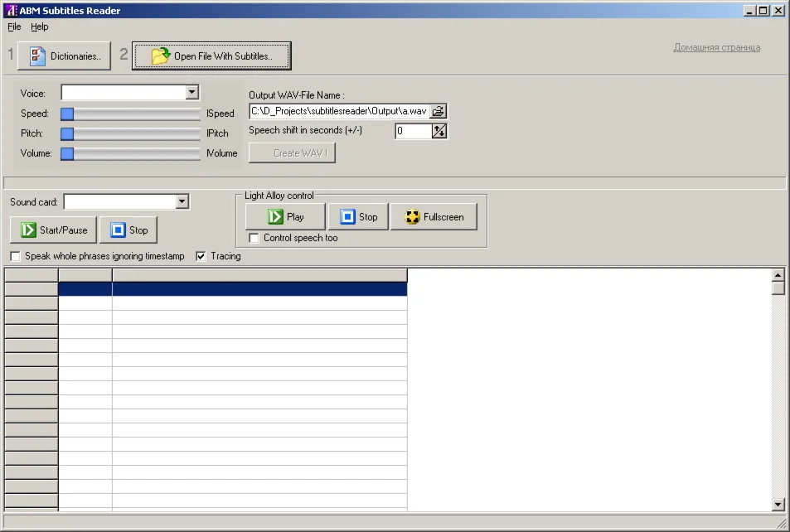The height and width of the screenshot is (532, 790).
Task: Follow the Домашняя страница link
Action: (x=715, y=47)
